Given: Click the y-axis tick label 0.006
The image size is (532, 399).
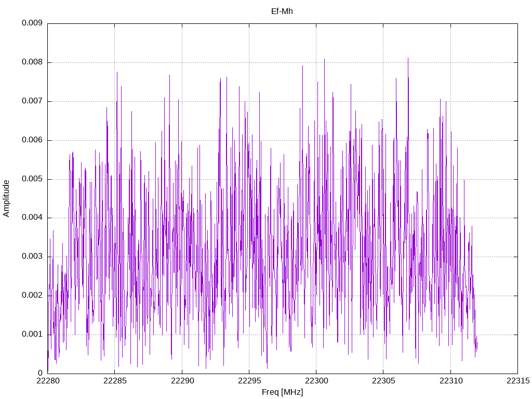Looking at the screenshot, I should [32, 140].
